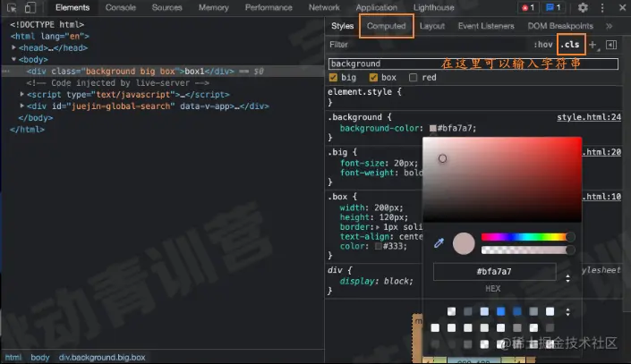Activate the inspect element picker icon

click(12, 8)
